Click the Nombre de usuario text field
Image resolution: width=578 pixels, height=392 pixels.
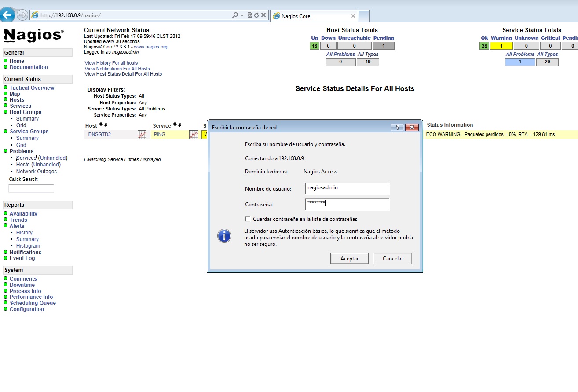[347, 188]
